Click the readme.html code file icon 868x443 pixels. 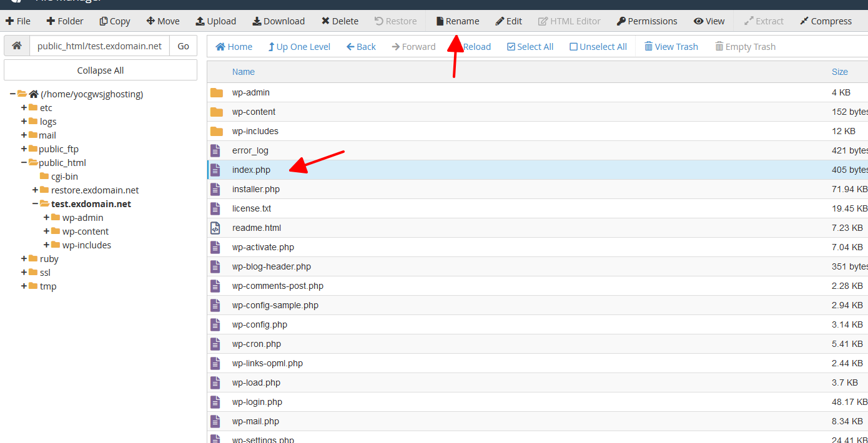215,228
